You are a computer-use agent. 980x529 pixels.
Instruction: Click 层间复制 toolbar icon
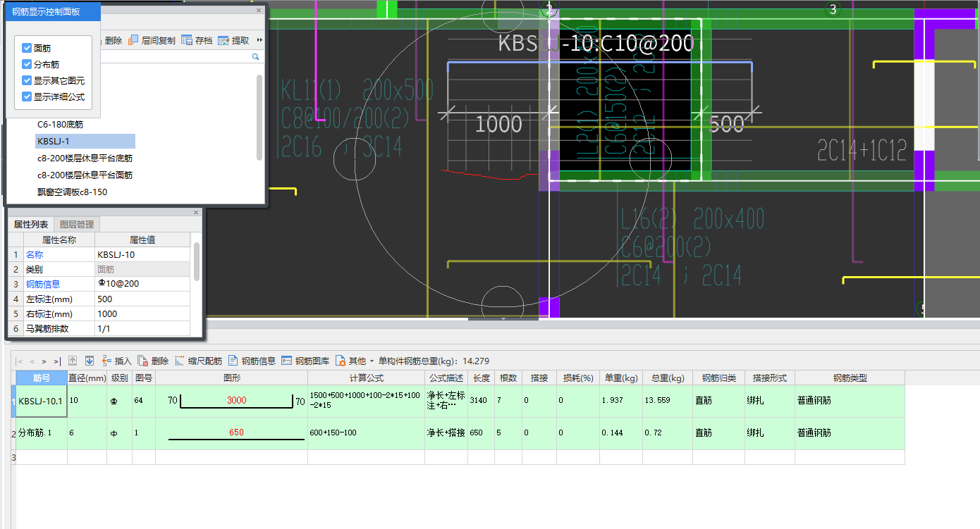152,40
